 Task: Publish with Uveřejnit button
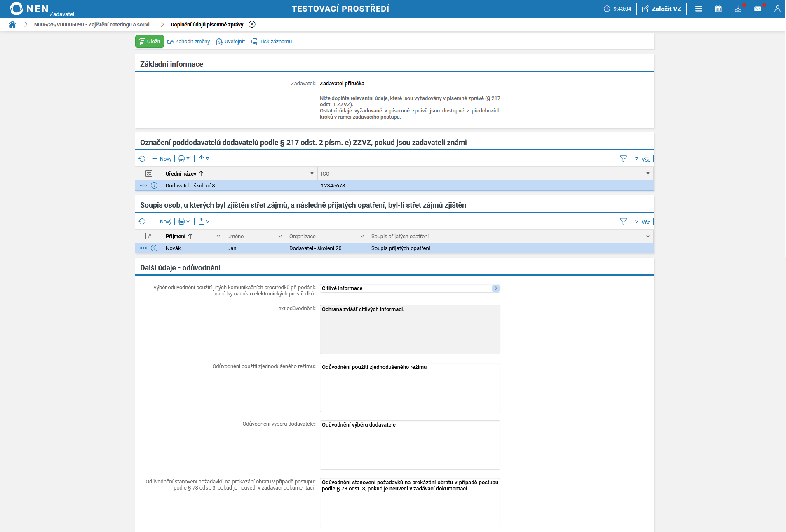pos(230,42)
